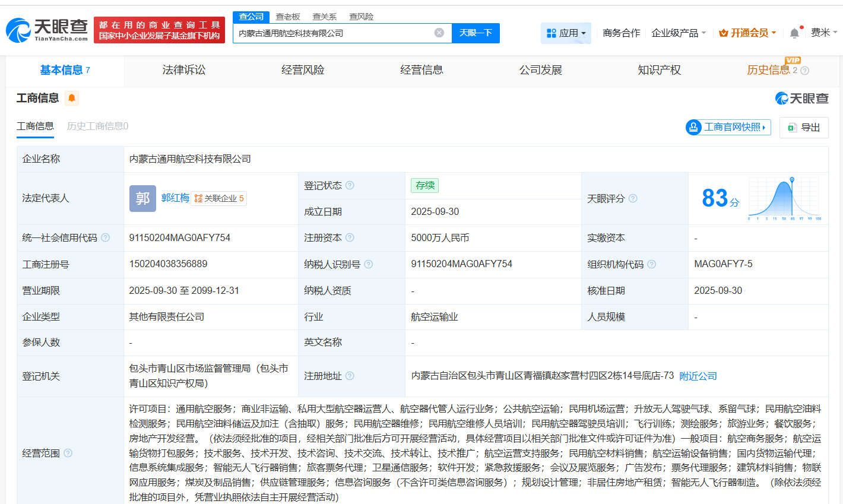Click the Excel icon in 导出 button
The image size is (843, 504).
(x=793, y=128)
